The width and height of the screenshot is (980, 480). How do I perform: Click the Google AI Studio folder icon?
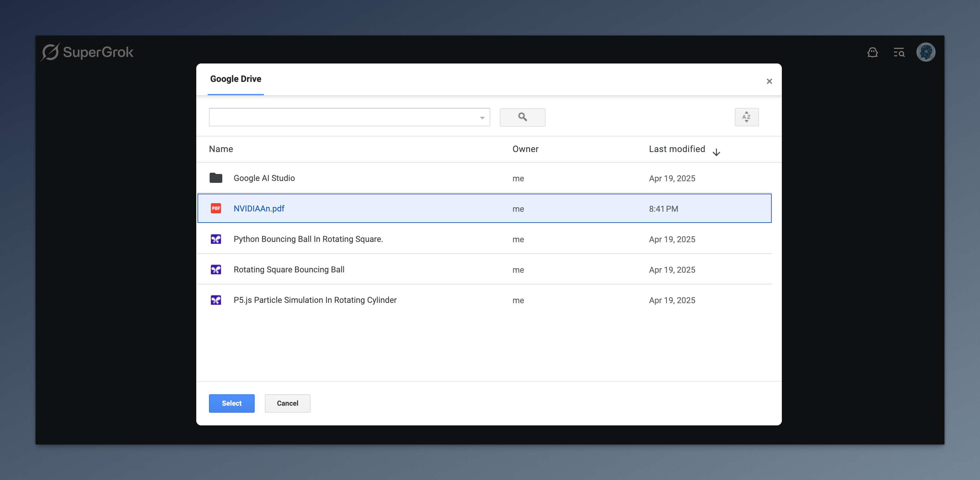[x=216, y=178]
